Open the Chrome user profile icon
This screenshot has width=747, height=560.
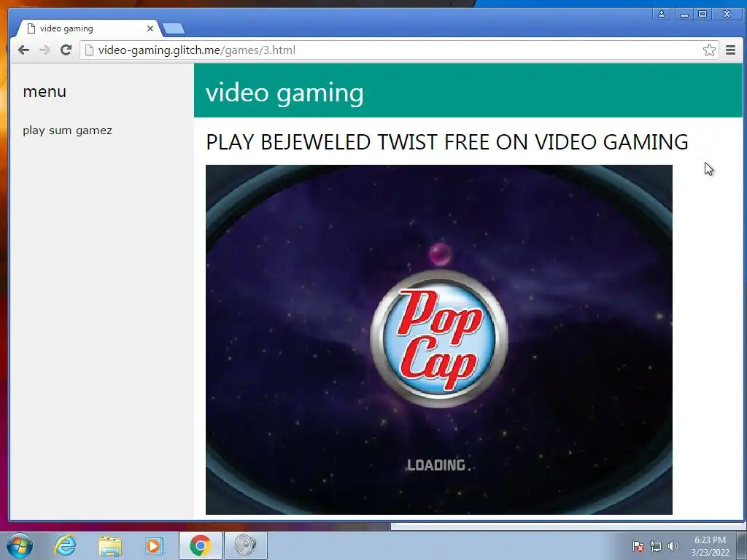coord(661,14)
